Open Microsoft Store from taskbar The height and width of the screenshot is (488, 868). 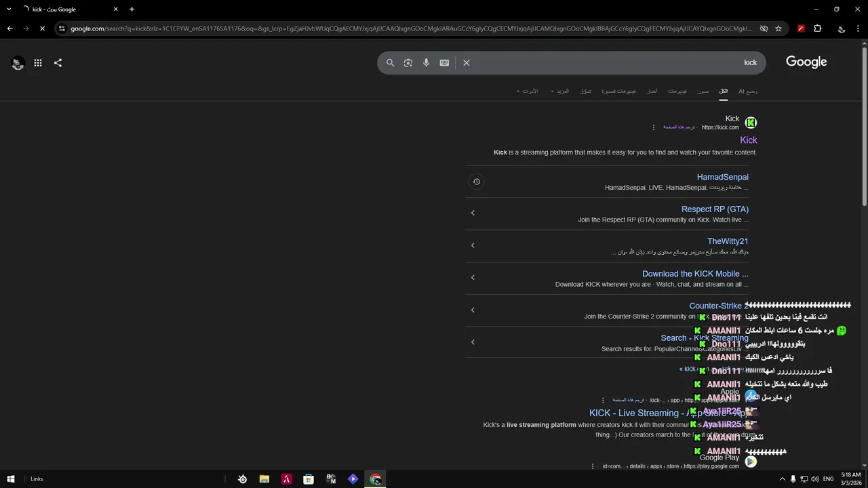(x=309, y=479)
